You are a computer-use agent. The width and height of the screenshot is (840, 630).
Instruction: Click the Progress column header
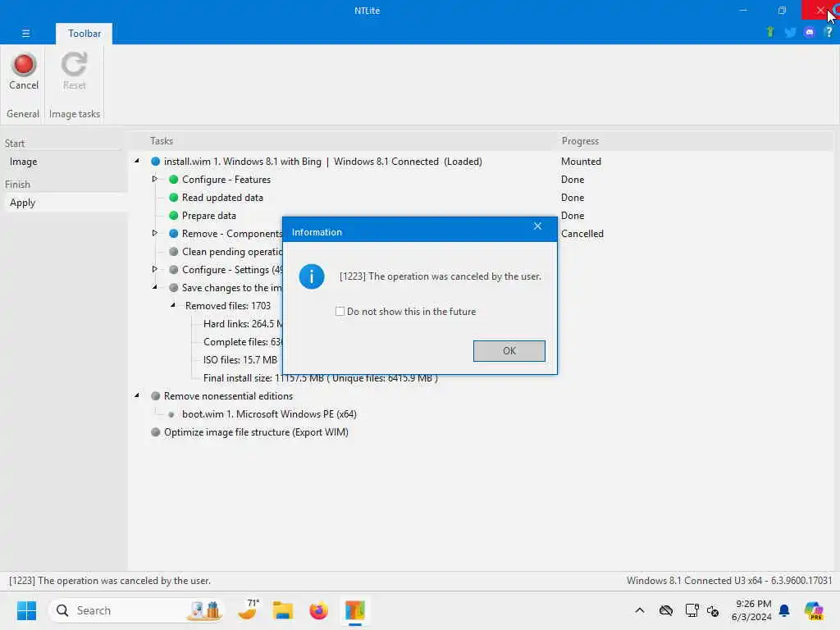(580, 141)
